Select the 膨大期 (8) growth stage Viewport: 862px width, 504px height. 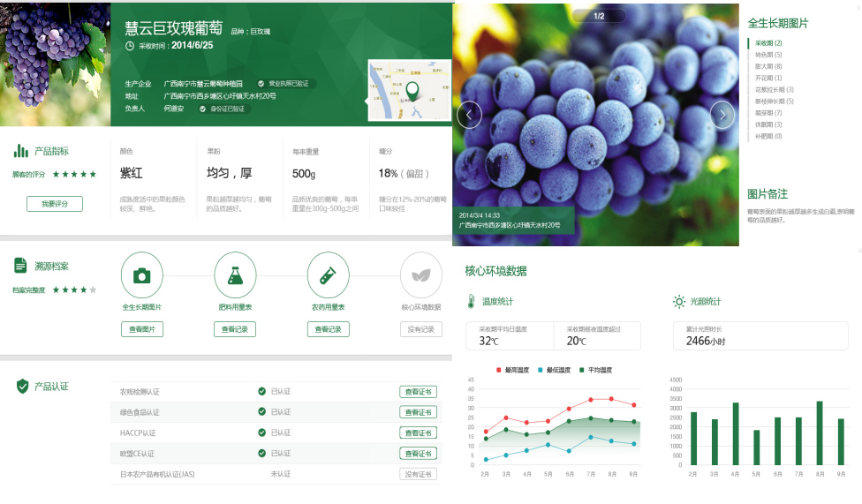point(768,66)
